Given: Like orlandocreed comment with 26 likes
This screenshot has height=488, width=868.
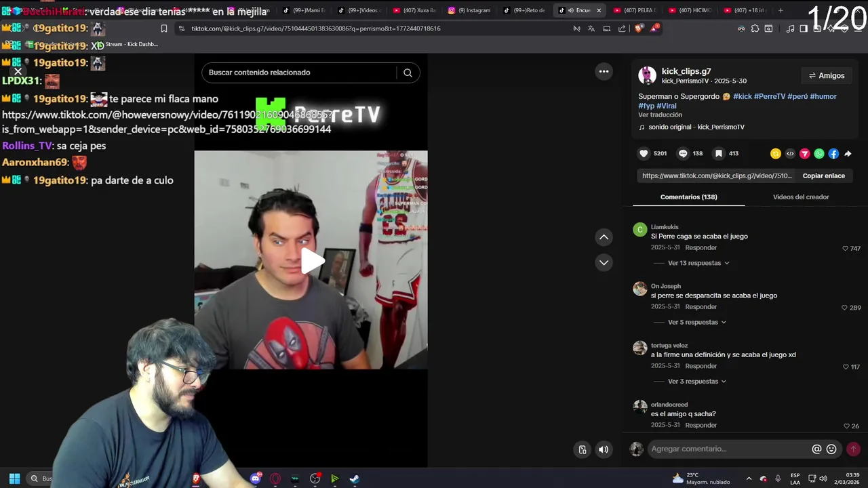Looking at the screenshot, I should click(846, 426).
